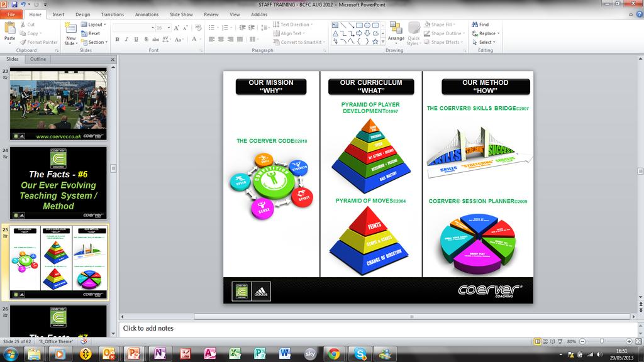644x362 pixels.
Task: Expand the Section dropdown
Action: point(94,42)
